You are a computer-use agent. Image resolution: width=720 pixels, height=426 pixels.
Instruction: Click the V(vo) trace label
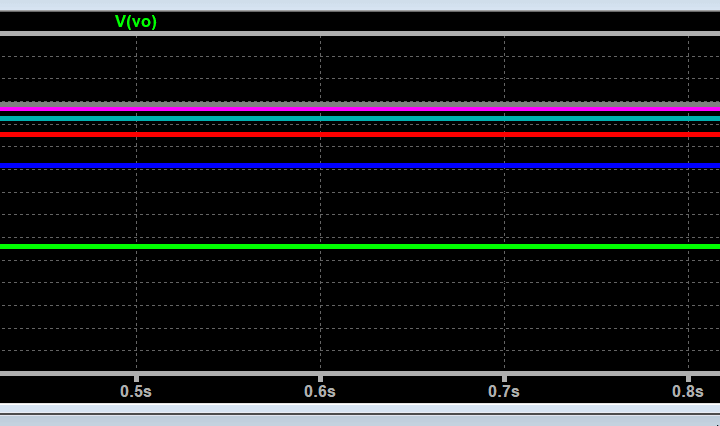point(136,21)
